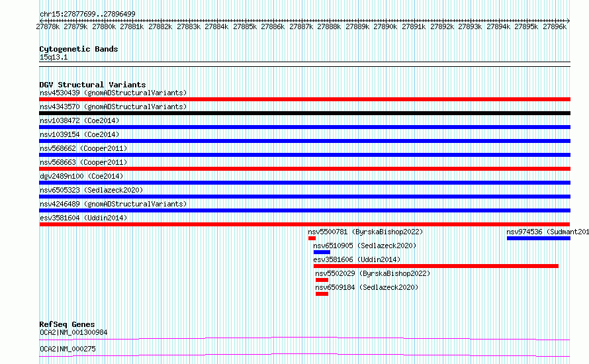
Task: Click the nsv6509184 (Sedlazeck2020) label
Action: (x=367, y=287)
